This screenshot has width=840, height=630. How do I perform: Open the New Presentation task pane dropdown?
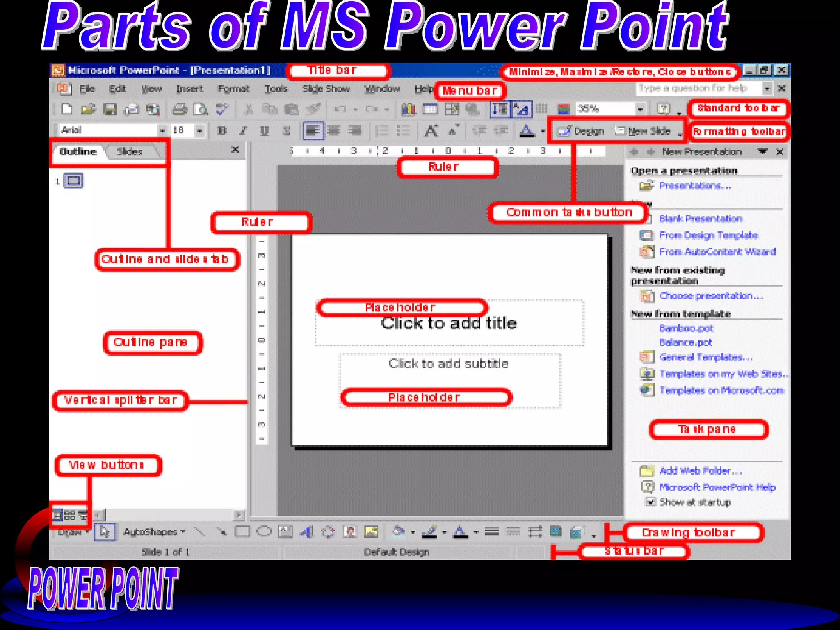tap(762, 152)
